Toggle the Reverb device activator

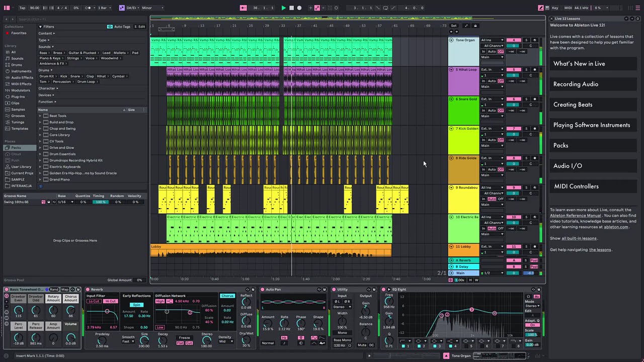tap(88, 290)
